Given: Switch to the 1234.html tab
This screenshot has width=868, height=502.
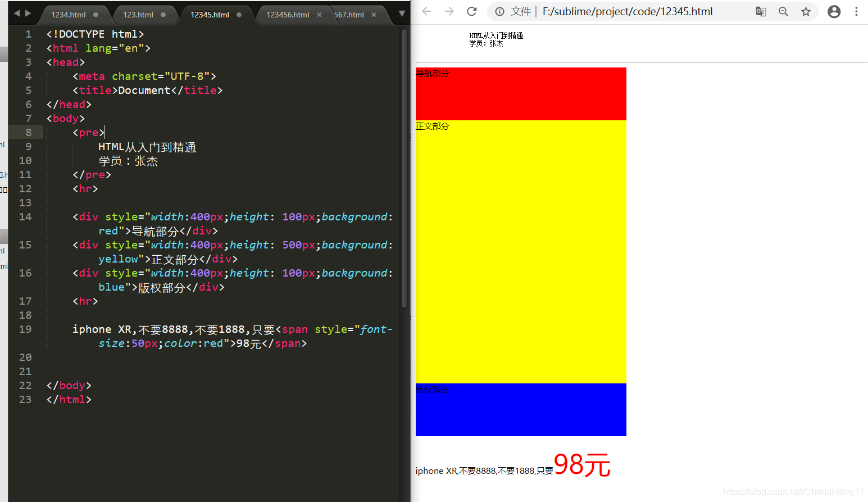Looking at the screenshot, I should 69,15.
